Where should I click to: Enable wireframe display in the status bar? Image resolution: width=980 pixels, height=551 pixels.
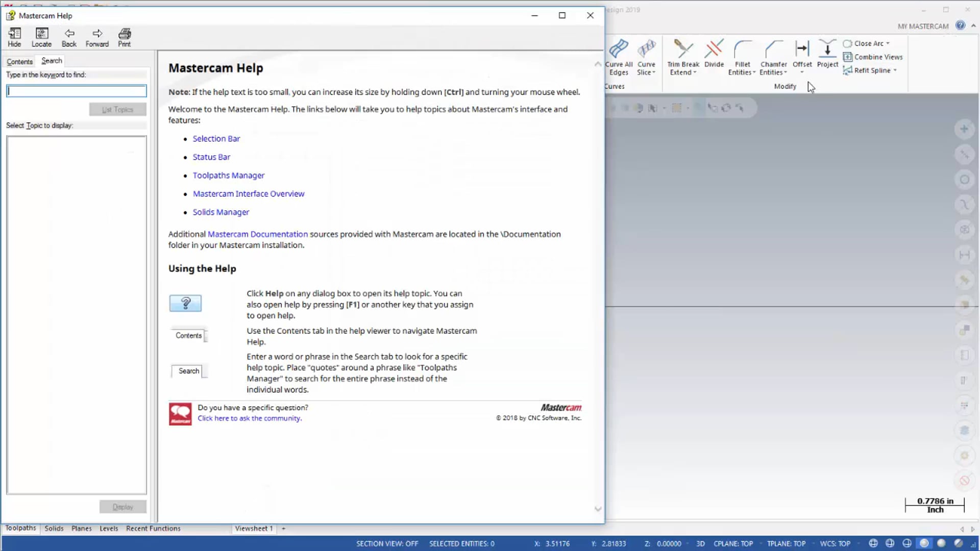tap(873, 543)
